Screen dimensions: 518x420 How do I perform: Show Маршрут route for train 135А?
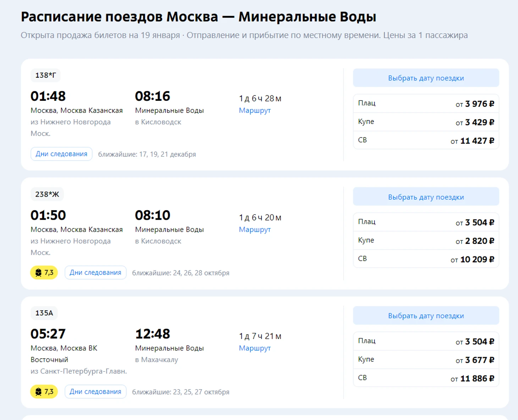click(254, 348)
